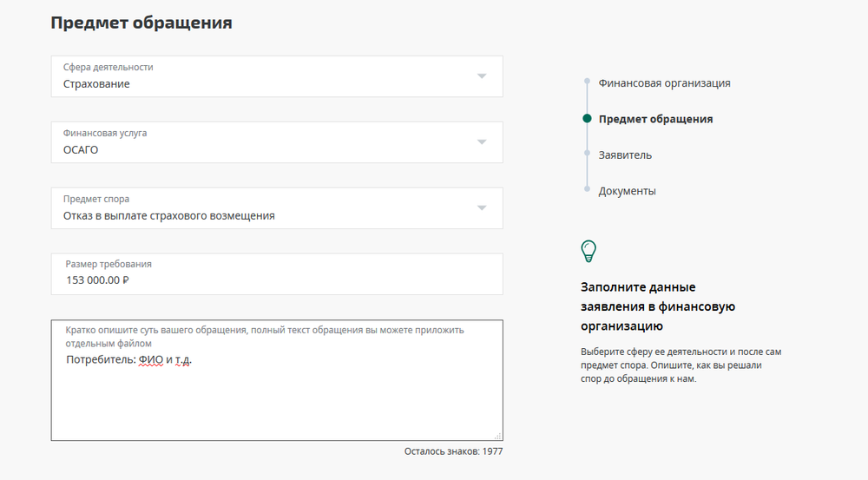Grab the text area resize handle
Viewport: 868px width, 480px height.
(x=497, y=436)
